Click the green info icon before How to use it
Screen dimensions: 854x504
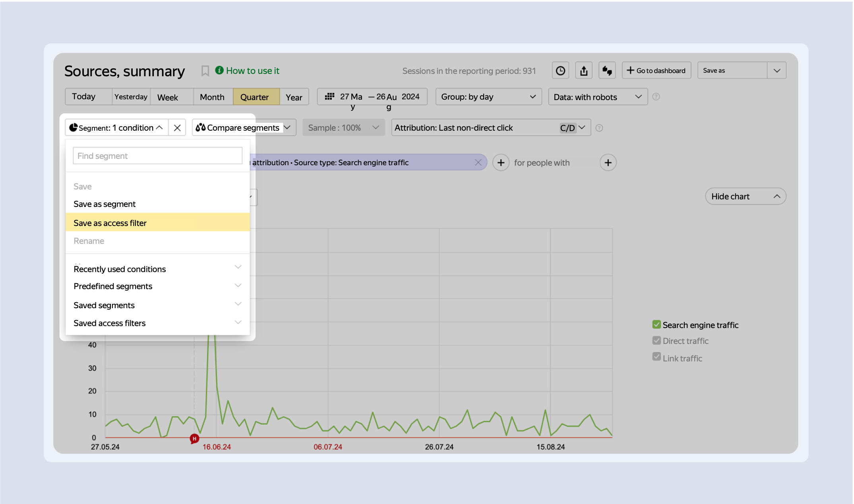(219, 70)
